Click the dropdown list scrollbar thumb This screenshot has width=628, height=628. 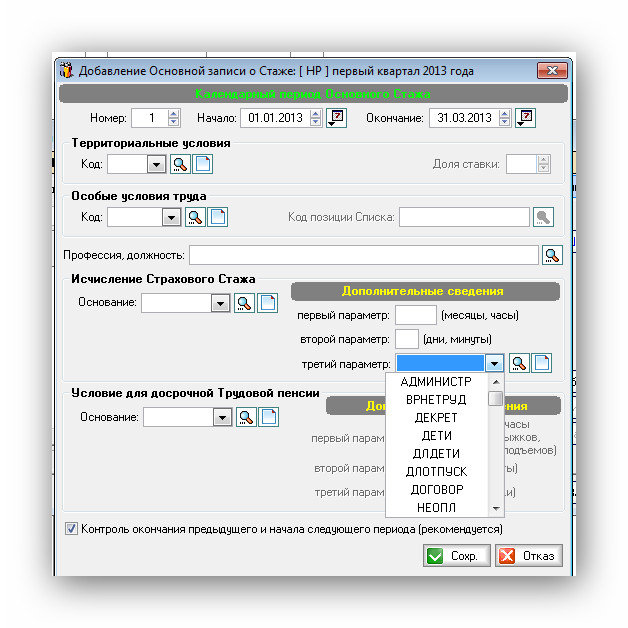tap(496, 398)
